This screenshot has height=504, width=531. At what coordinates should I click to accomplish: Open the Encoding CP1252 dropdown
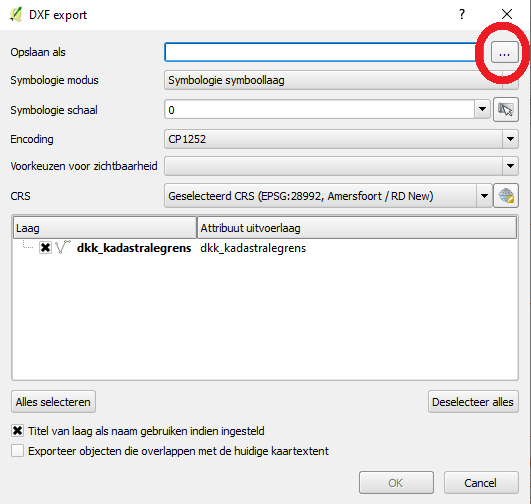click(x=341, y=139)
